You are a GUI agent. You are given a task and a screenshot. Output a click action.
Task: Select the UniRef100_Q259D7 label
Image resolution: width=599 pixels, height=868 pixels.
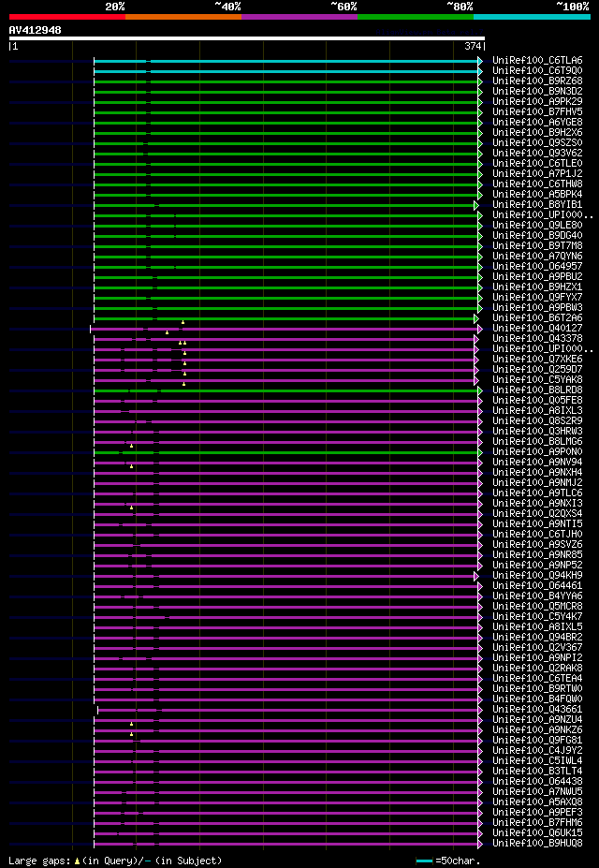537,369
